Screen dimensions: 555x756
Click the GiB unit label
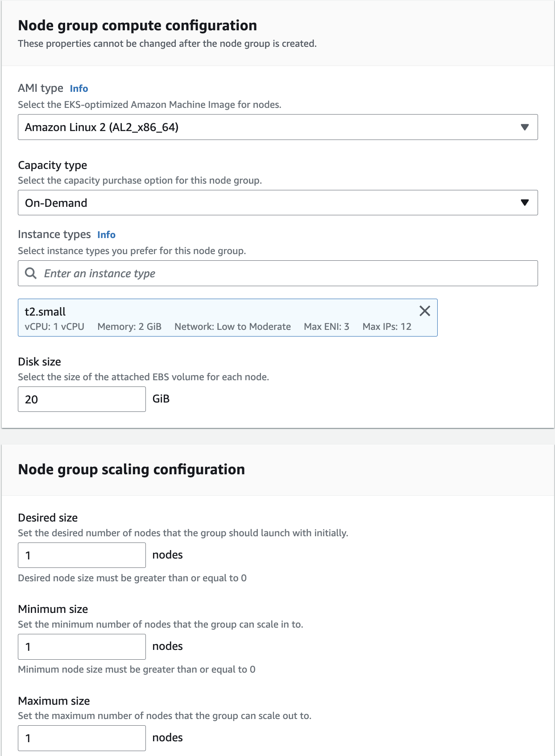tap(161, 399)
